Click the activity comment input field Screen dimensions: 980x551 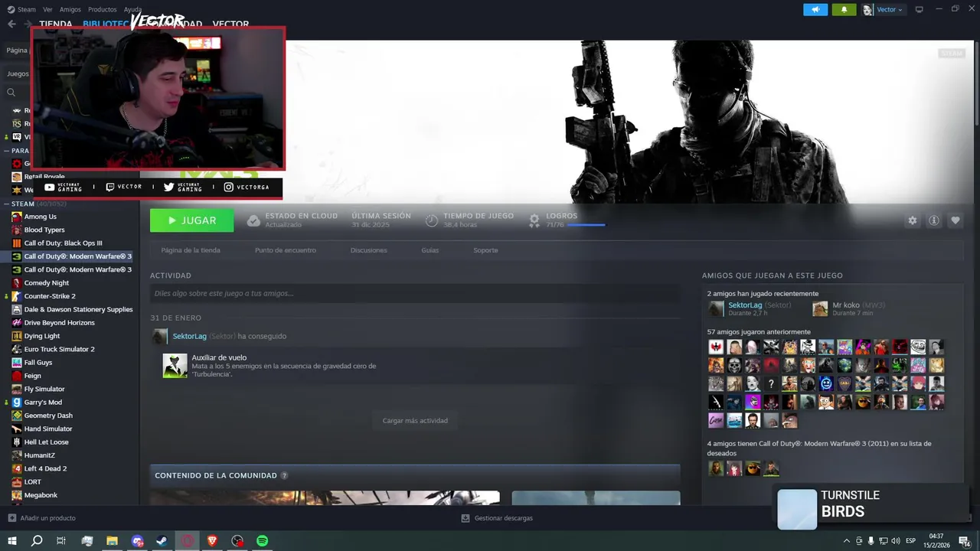[415, 293]
